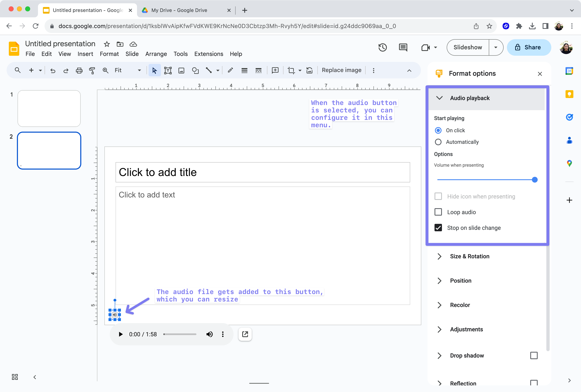
Task: Click the move to folder icon
Action: tap(120, 44)
